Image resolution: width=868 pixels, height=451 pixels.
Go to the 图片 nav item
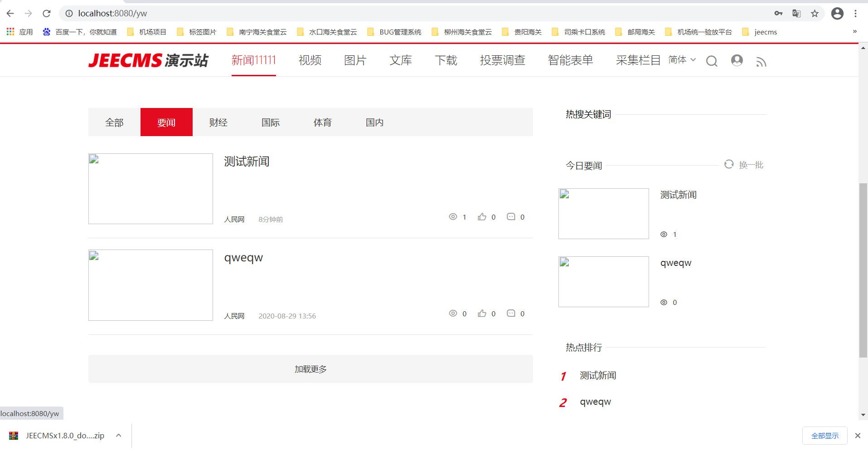pos(355,60)
